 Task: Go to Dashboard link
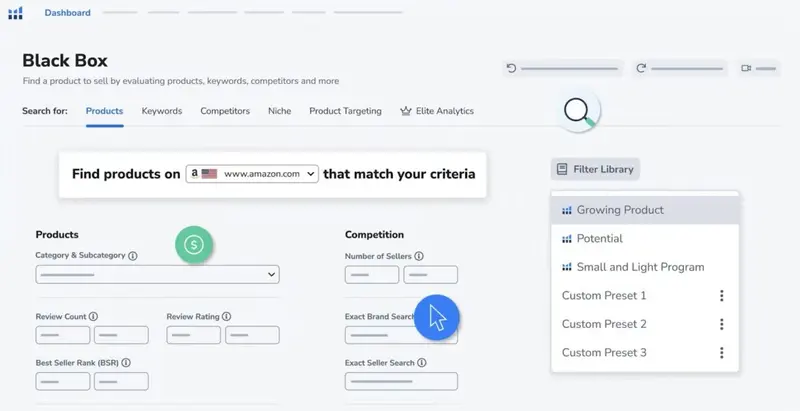click(x=67, y=13)
